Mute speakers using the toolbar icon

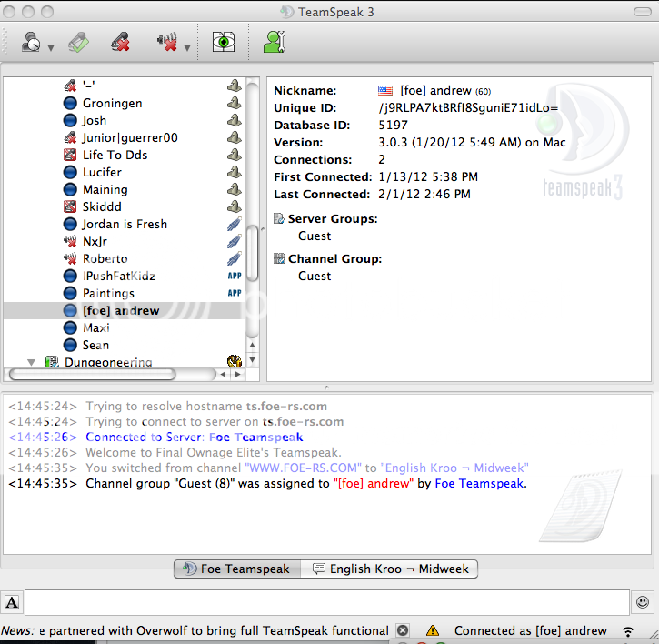pos(166,42)
